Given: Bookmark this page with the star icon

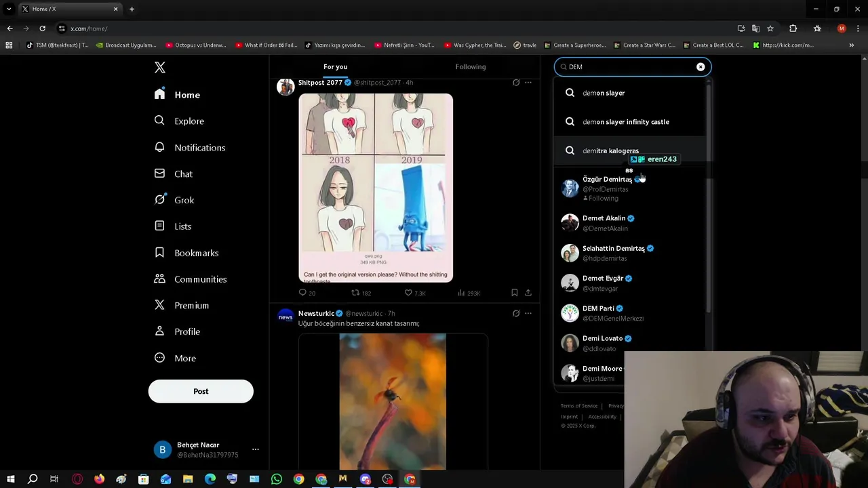Looking at the screenshot, I should [770, 28].
